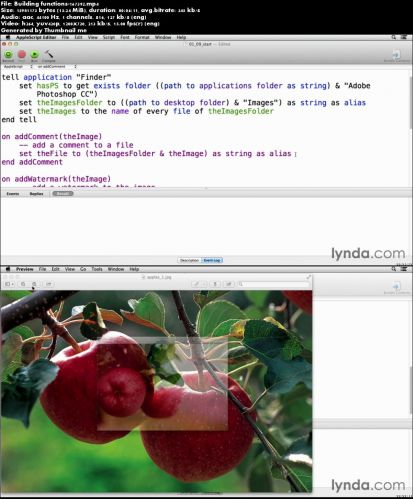The image size is (413, 499).
Task: Click the apple image in Preview
Action: [156, 391]
